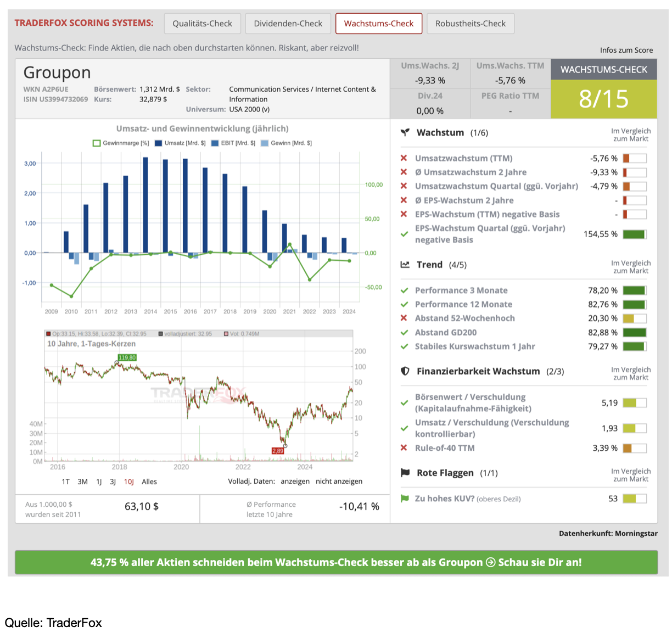This screenshot has height=638, width=672.
Task: Toggle the EBIT [Mrd. $] legend entry
Action: click(x=233, y=143)
